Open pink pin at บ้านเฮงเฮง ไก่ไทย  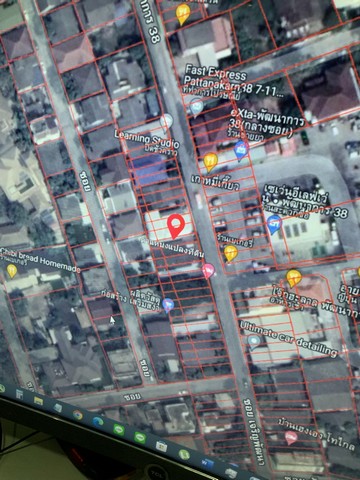[291, 438]
